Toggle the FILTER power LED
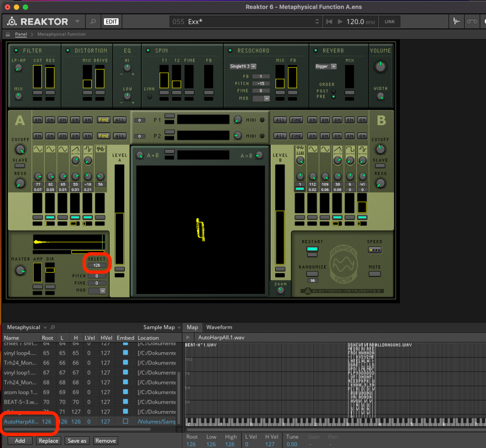Viewport: 486px width, 448px height. pyautogui.click(x=16, y=50)
